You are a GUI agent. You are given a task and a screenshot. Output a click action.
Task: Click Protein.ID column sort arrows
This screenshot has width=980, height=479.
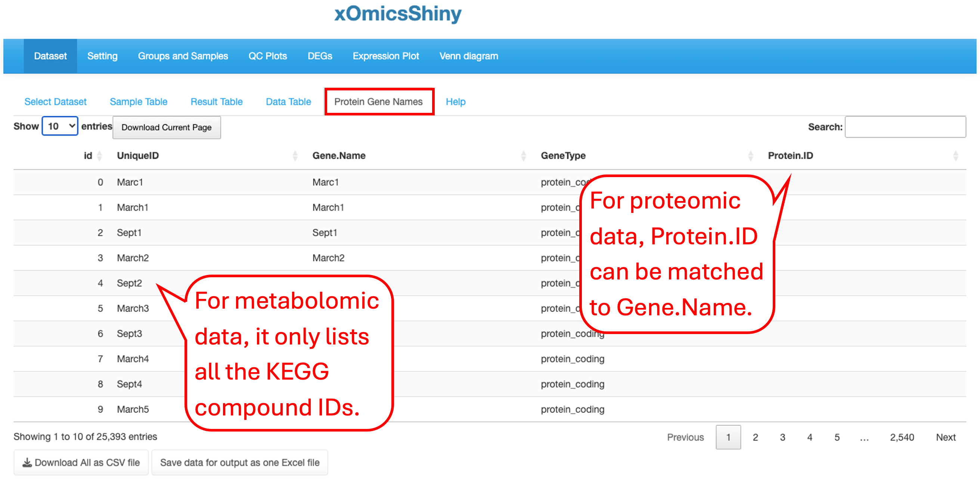[955, 156]
